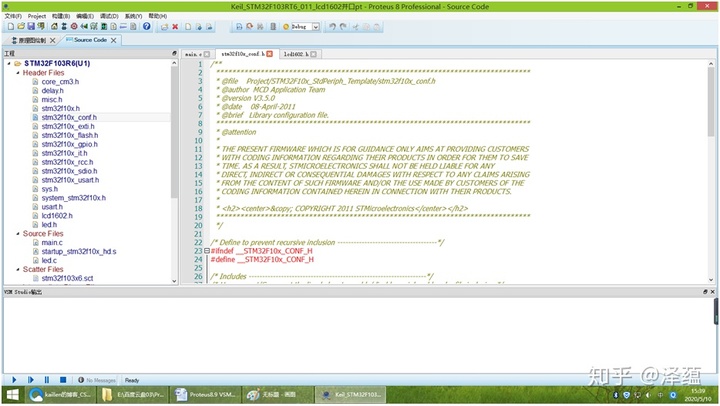Select stm32f10x_rcc.h header file
This screenshot has height=406, width=720.
[67, 162]
